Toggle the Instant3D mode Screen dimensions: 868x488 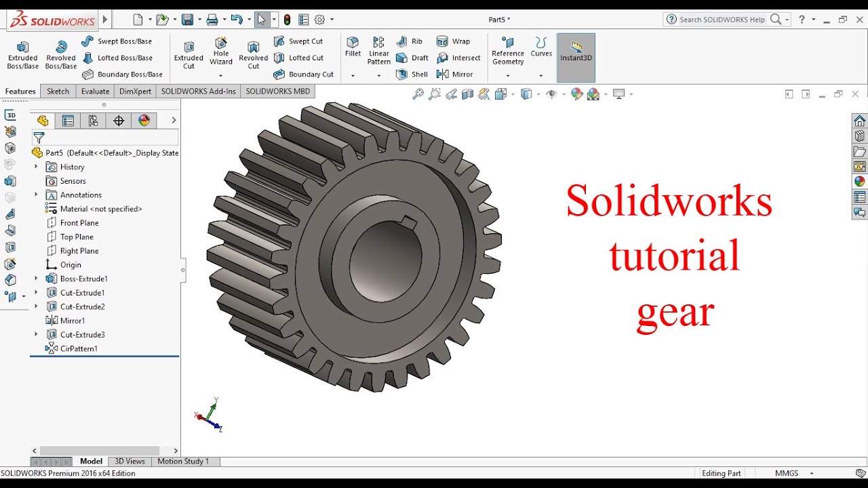[576, 58]
